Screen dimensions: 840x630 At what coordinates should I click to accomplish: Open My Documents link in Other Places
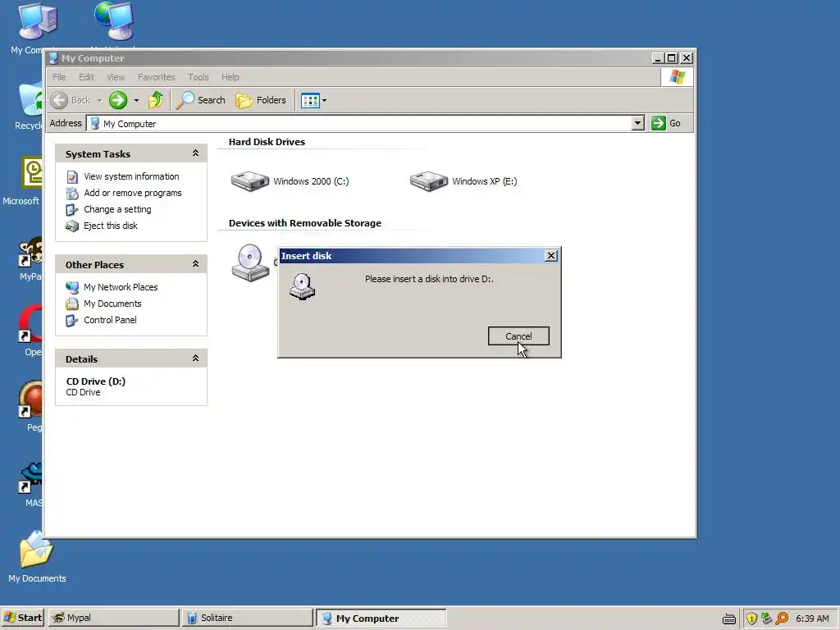pos(112,304)
